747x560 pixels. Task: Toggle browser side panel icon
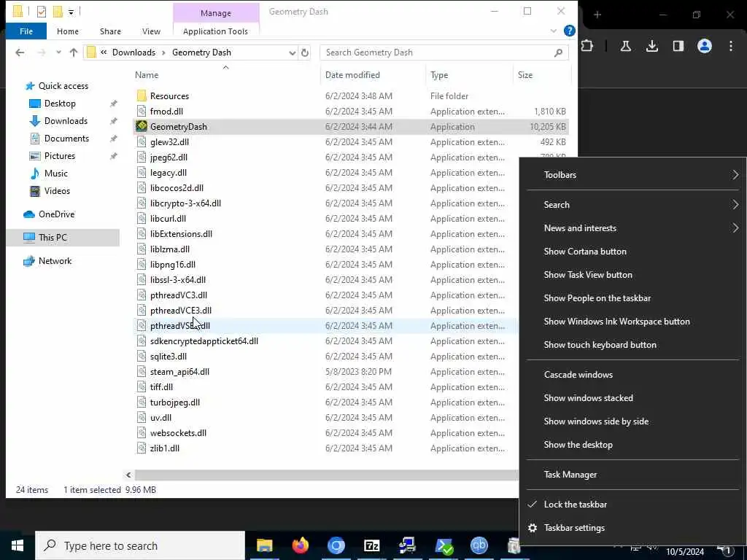678,46
